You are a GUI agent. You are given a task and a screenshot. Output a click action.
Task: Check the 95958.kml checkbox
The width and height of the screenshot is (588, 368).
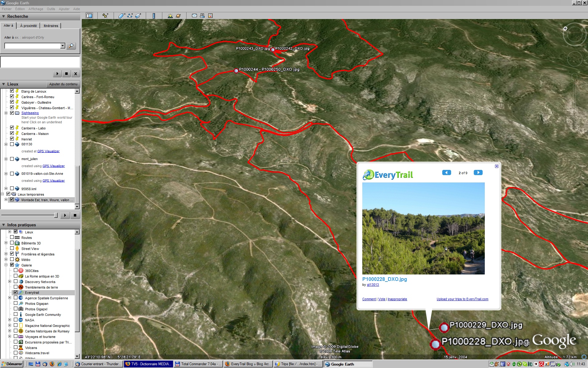click(12, 188)
